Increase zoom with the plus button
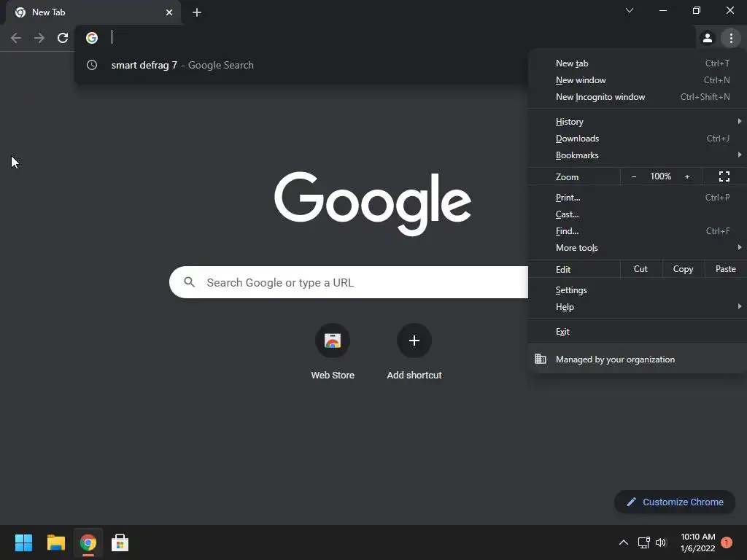 coord(687,176)
